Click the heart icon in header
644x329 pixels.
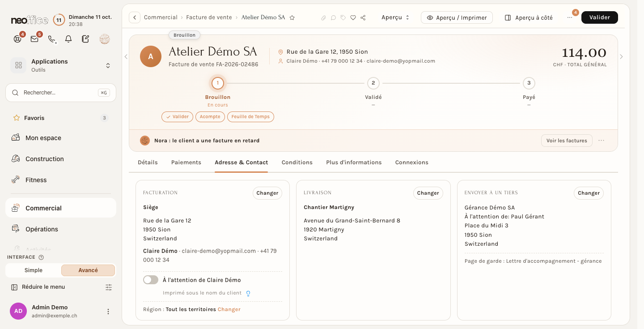point(353,18)
